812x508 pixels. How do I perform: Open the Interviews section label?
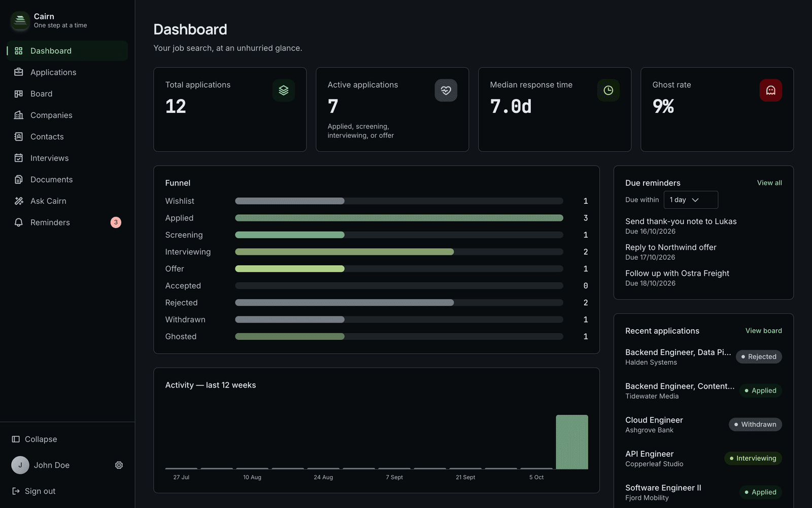50,158
